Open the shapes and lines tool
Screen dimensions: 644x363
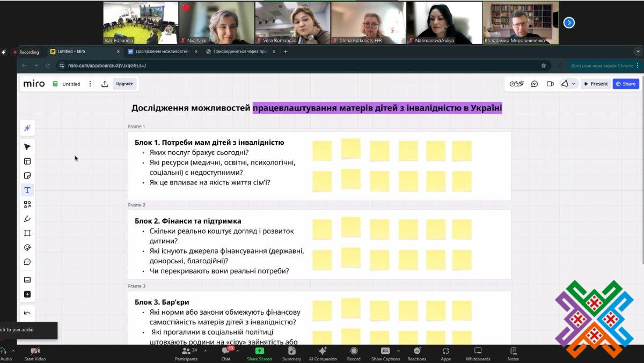pos(27,204)
